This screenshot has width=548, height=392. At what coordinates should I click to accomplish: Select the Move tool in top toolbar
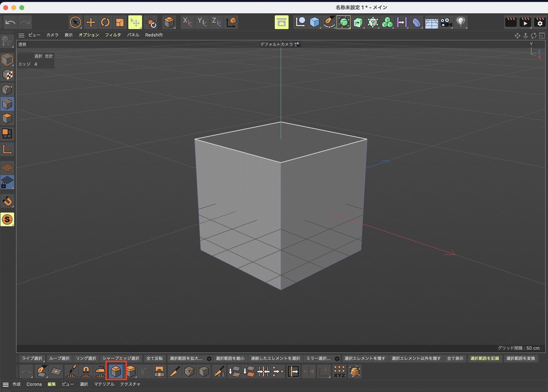click(90, 22)
